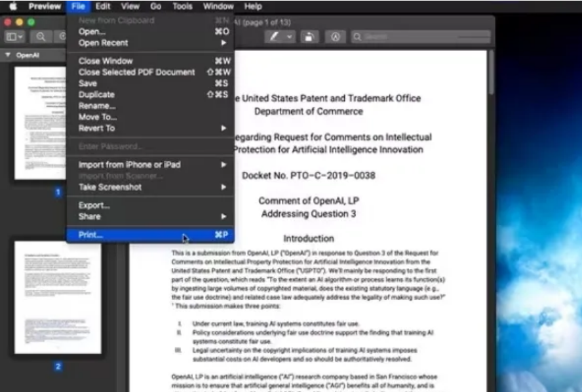
Task: Open the View menu
Action: [x=130, y=7]
